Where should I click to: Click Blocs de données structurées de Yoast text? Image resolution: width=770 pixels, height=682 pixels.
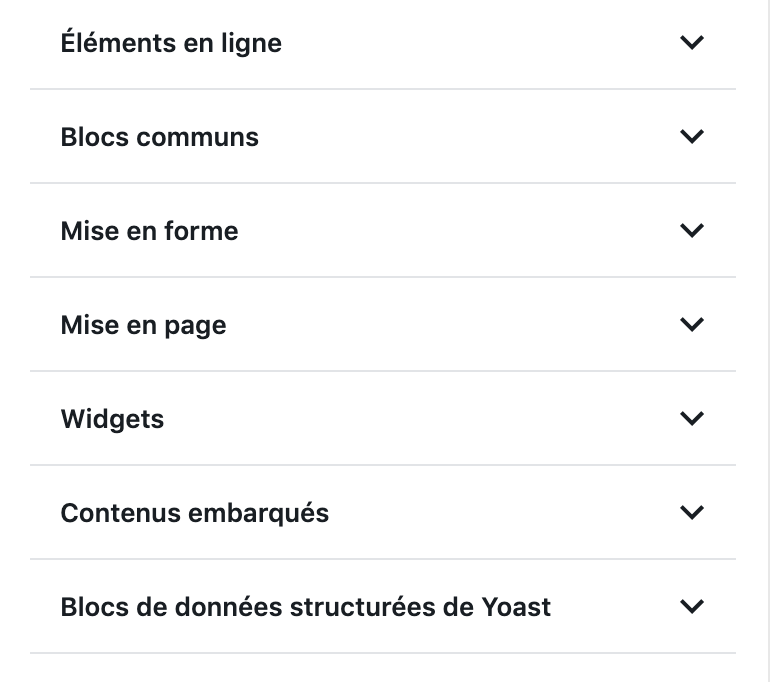tap(305, 607)
